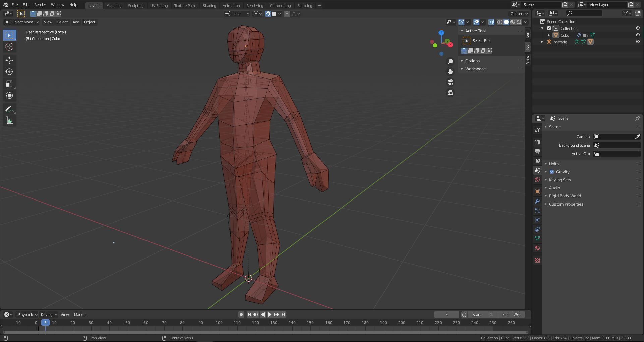Switch perspective/orthographic grid icon
This screenshot has height=342, width=644.
coord(450,92)
